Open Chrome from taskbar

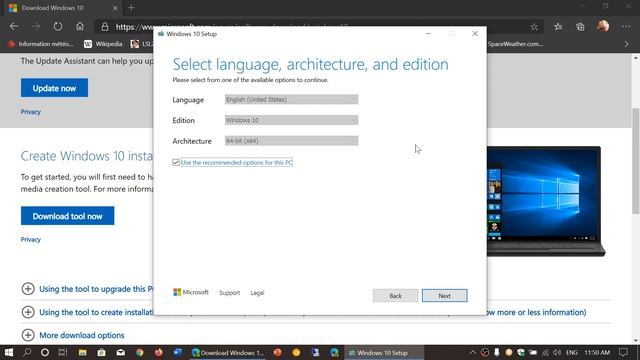(x=140, y=353)
